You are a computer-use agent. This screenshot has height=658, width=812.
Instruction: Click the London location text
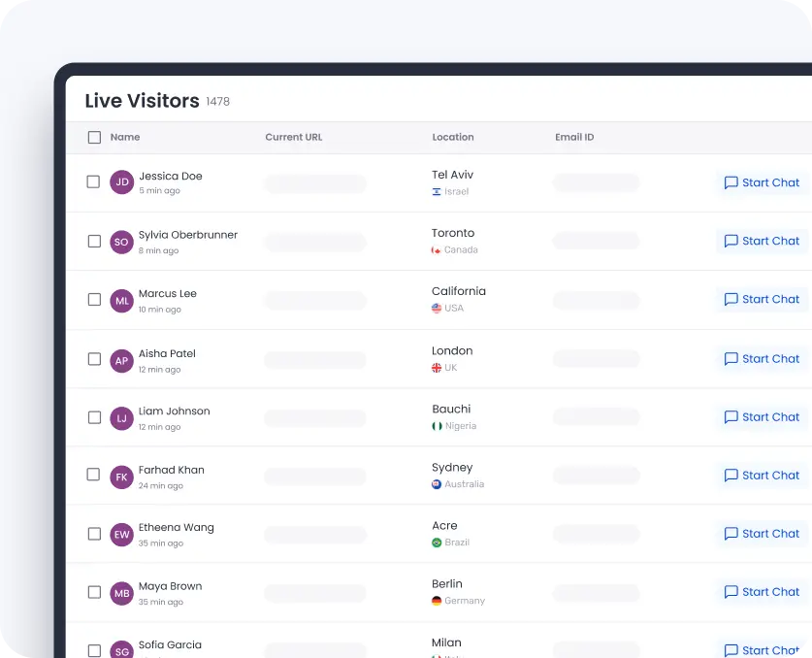(452, 350)
